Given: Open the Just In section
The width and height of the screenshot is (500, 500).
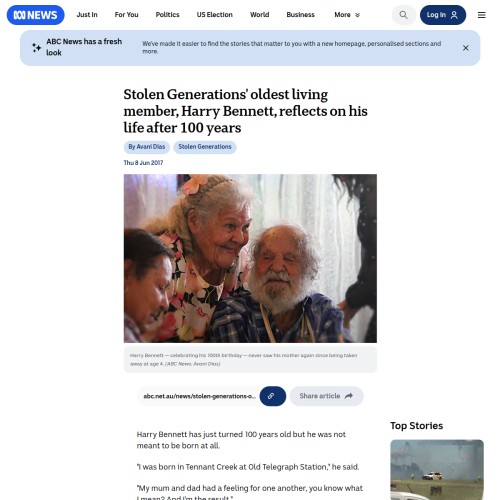Looking at the screenshot, I should (x=87, y=15).
